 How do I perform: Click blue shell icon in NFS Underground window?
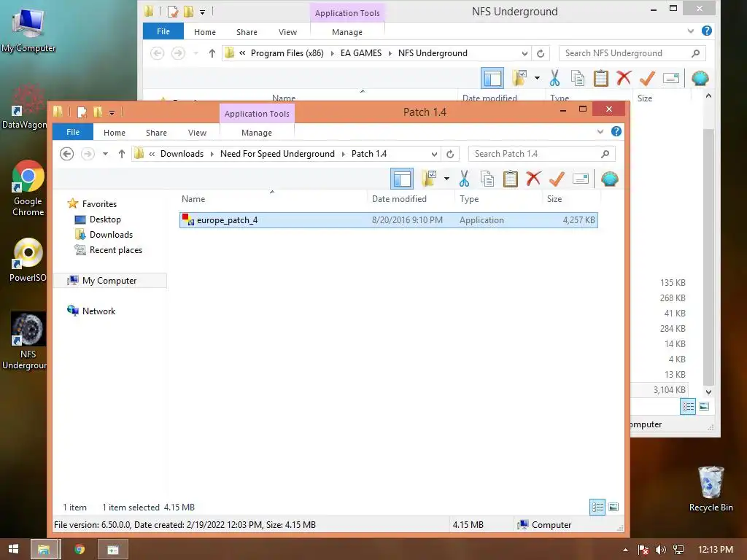point(700,78)
